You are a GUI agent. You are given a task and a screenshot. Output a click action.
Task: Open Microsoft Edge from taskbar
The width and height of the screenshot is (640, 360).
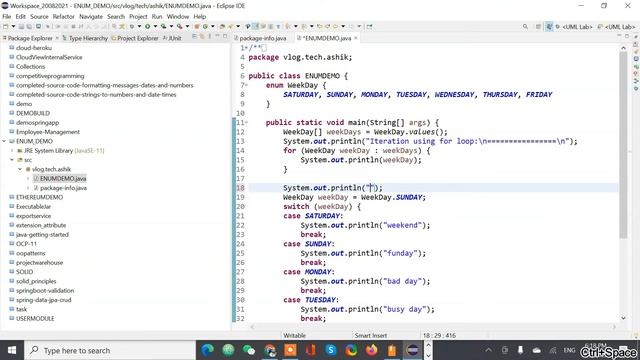tap(207, 350)
